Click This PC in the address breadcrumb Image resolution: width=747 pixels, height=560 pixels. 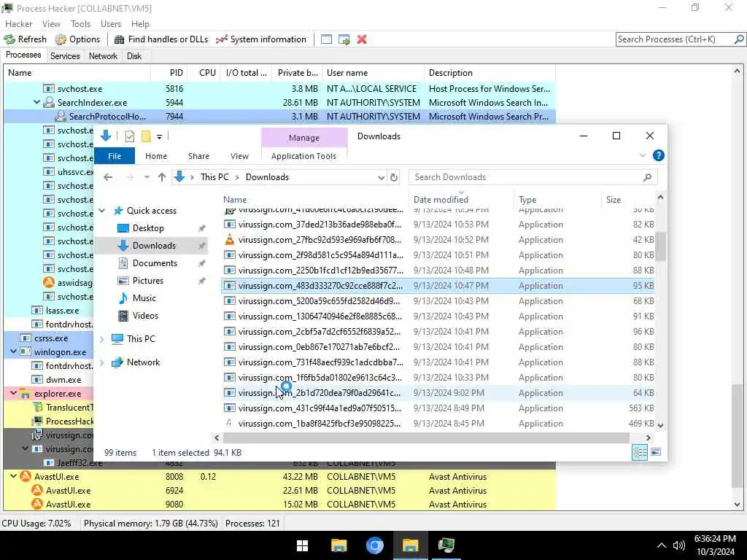coord(214,177)
